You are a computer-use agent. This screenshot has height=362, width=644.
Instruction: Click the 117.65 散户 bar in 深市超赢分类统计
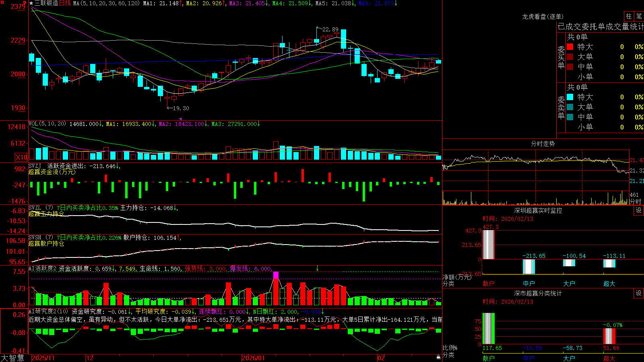coord(489,329)
